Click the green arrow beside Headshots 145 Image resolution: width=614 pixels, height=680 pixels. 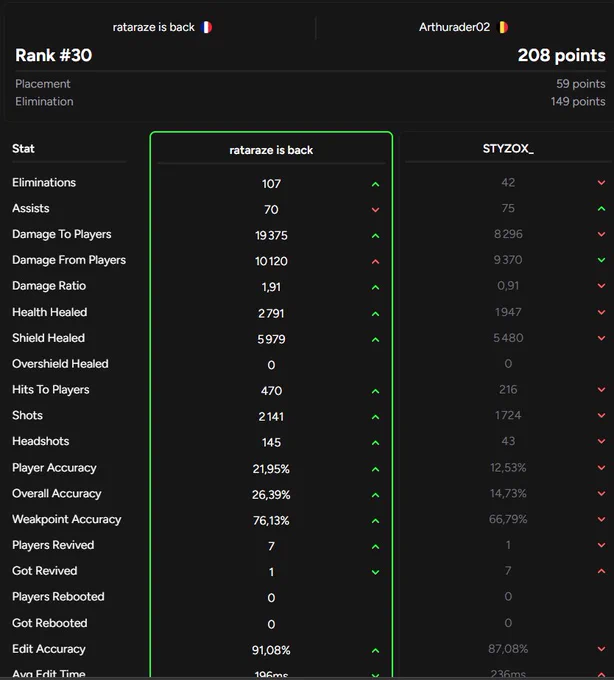tap(376, 443)
